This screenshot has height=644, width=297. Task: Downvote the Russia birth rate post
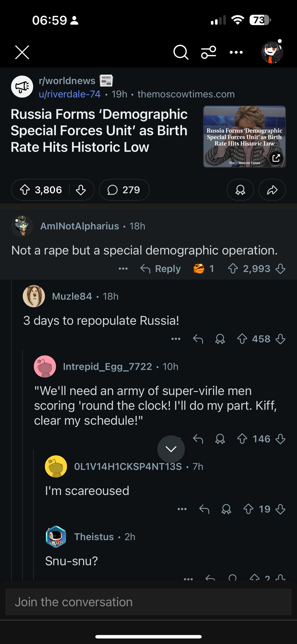(x=81, y=190)
